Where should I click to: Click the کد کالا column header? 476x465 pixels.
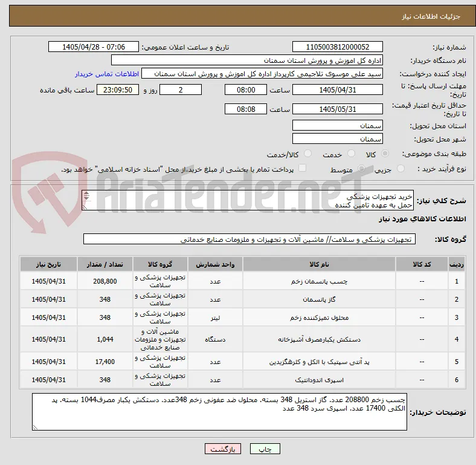422,264
